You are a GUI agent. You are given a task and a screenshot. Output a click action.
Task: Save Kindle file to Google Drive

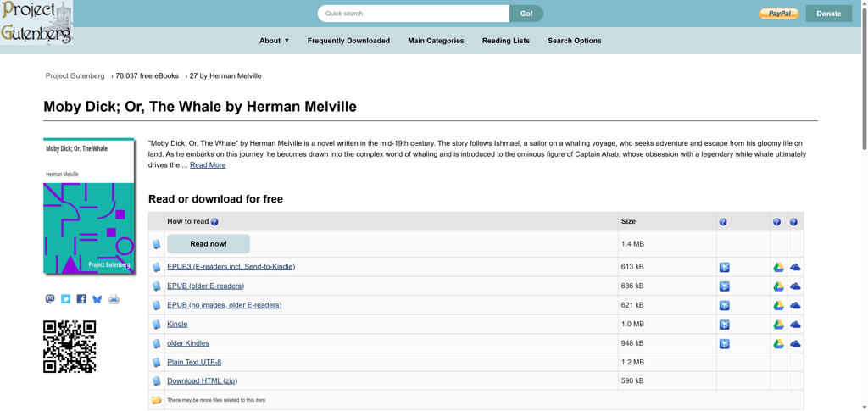[x=778, y=325]
